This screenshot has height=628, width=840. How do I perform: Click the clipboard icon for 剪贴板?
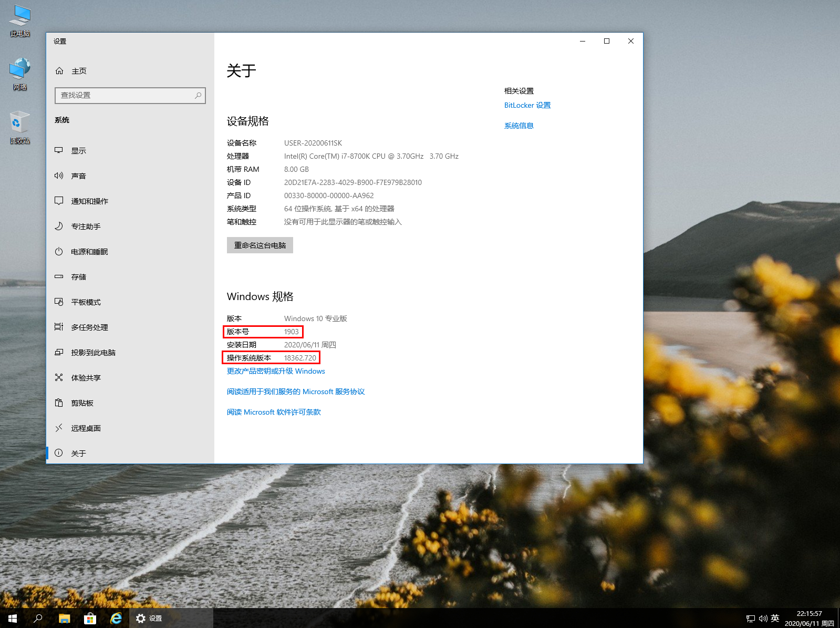[59, 403]
